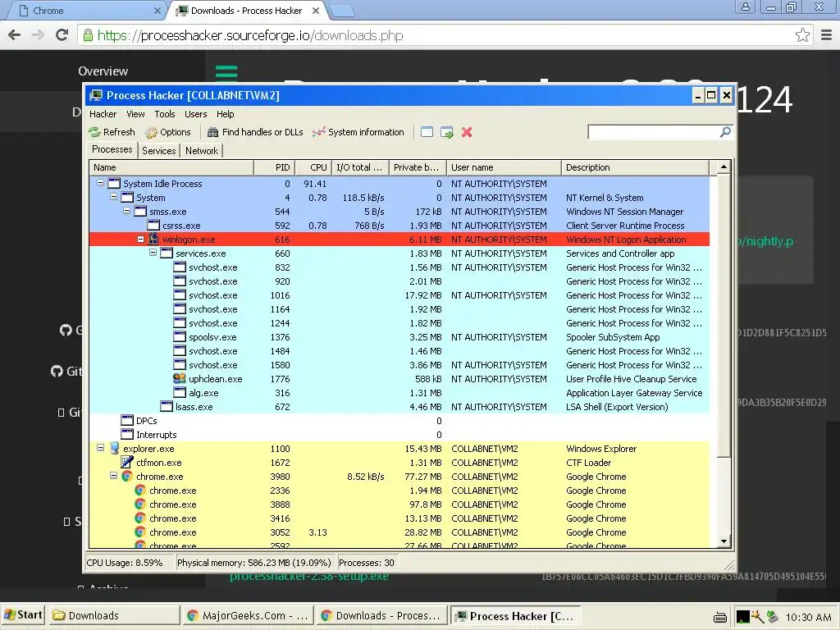
Task: Open the Tools menu
Action: [164, 114]
